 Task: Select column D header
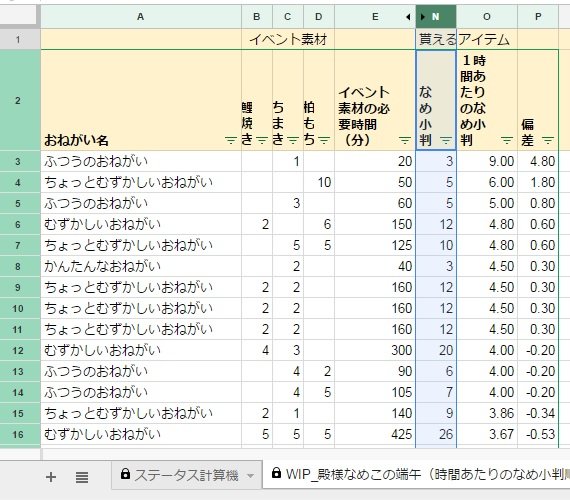point(318,17)
